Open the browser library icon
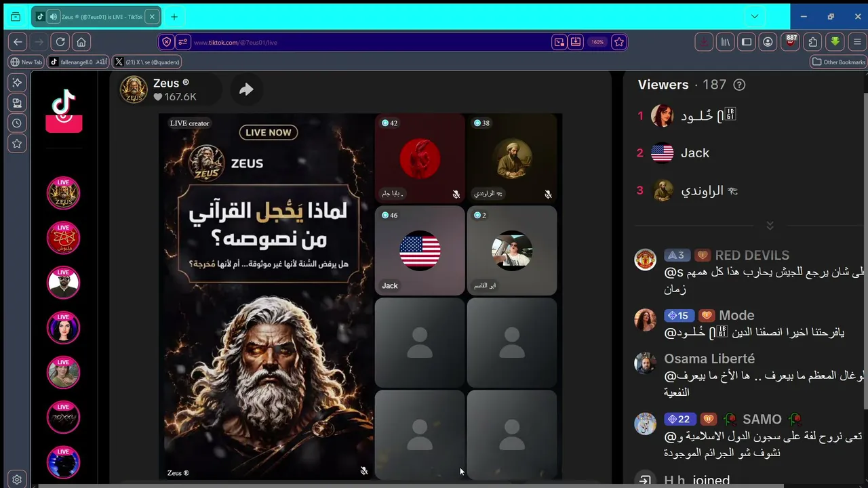Viewport: 868px width, 488px height. 725,42
